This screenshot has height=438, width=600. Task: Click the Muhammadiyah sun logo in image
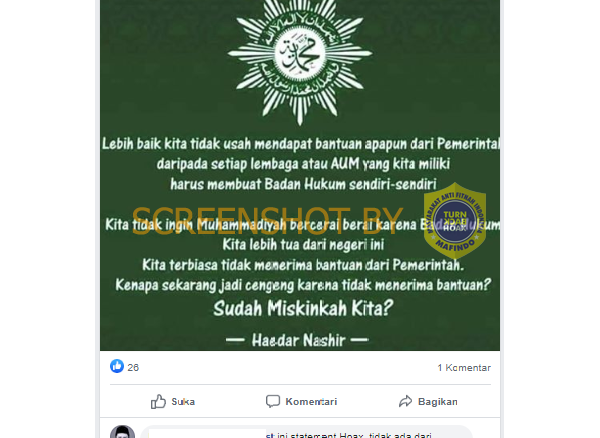300,57
